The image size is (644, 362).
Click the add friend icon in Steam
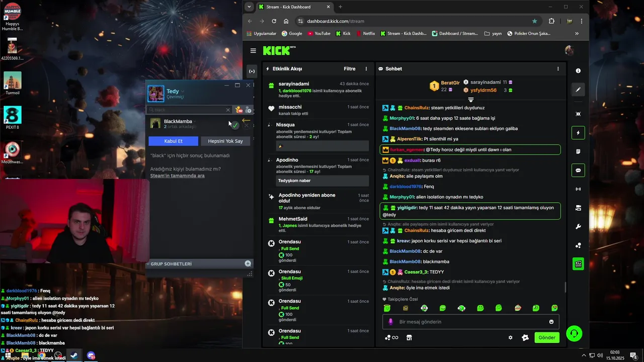248,110
